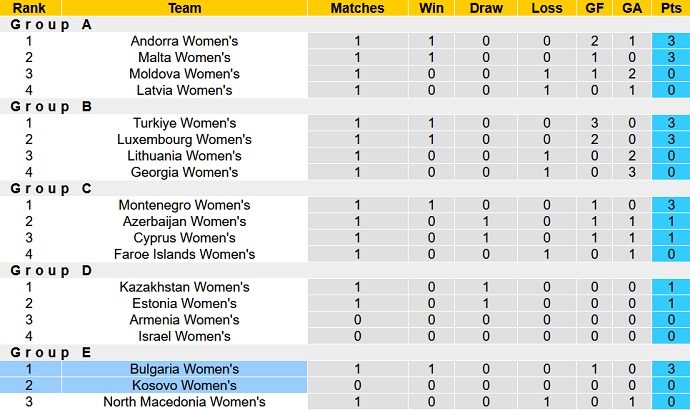Screen dimensions: 690x410
Task: Select the Faroe Islands Women's team
Action: click(x=184, y=254)
